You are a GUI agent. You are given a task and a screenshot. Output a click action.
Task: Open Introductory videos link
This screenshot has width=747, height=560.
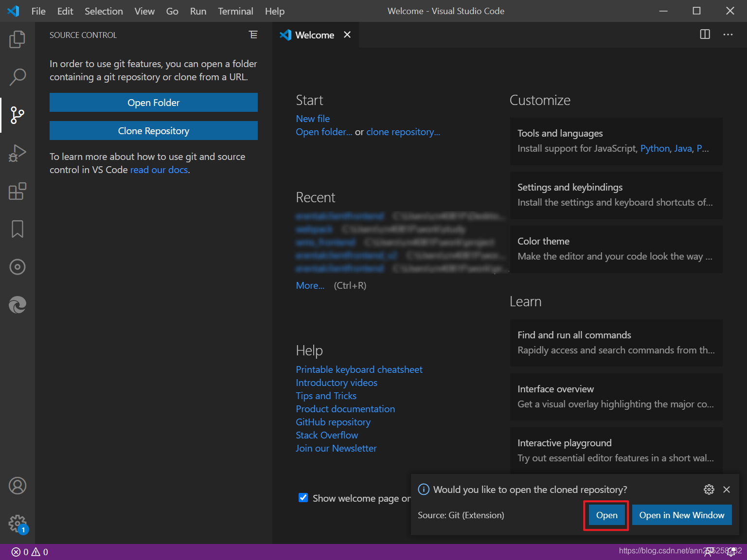pyautogui.click(x=337, y=383)
